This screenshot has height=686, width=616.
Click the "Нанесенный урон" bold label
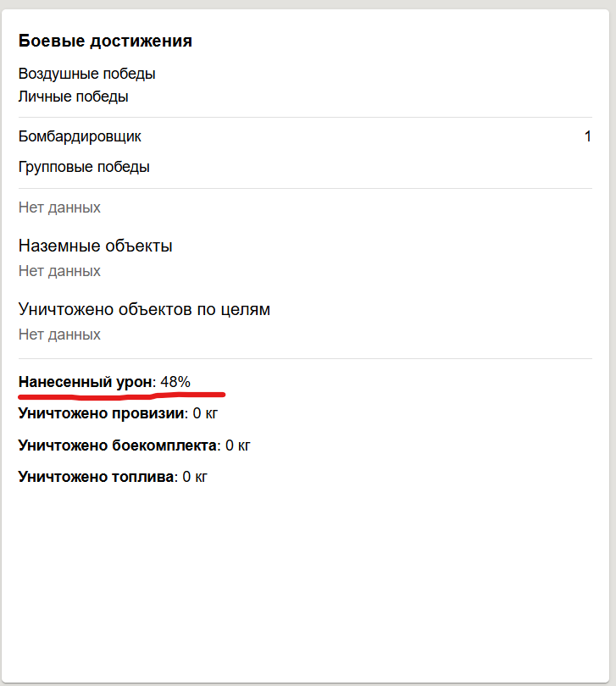(86, 382)
